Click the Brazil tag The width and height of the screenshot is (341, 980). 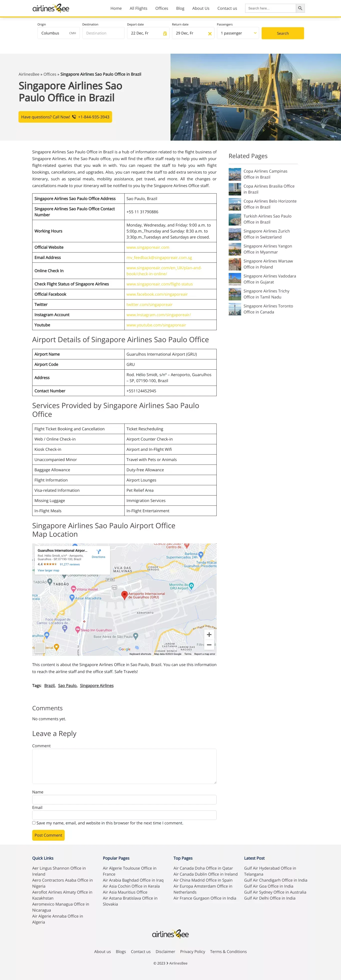pos(49,686)
